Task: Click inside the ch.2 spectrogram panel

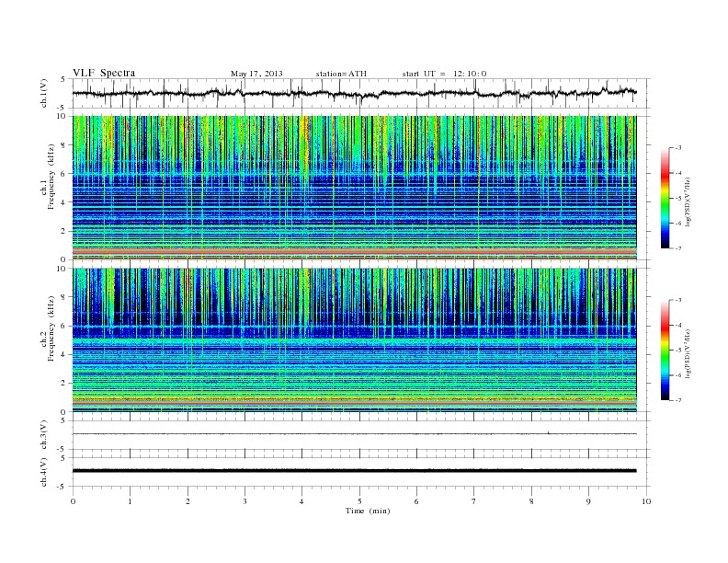Action: pyautogui.click(x=354, y=339)
